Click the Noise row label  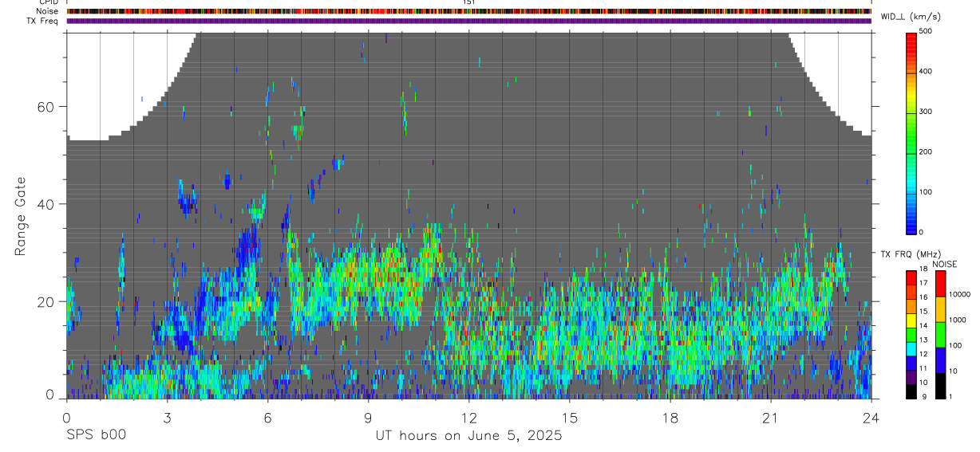pyautogui.click(x=47, y=11)
